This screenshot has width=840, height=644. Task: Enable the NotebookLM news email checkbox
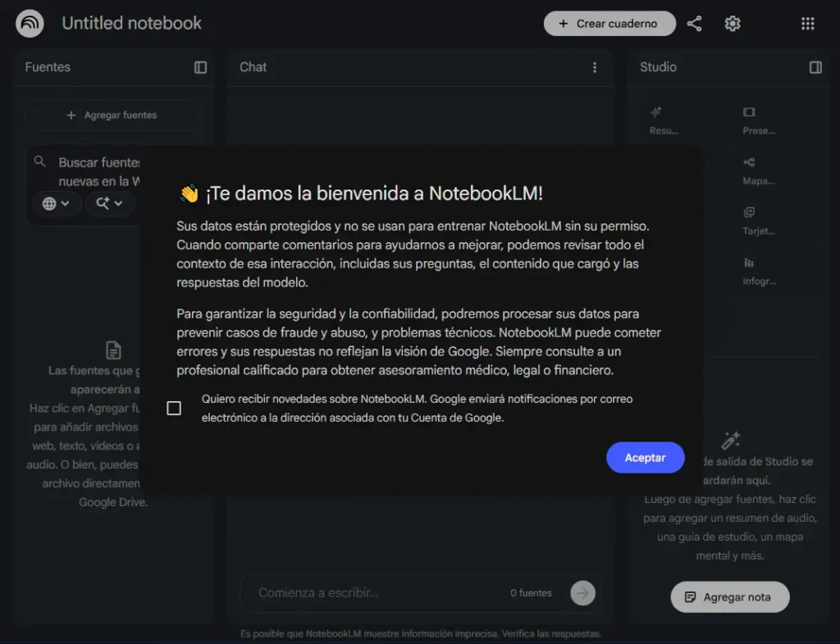pos(174,409)
